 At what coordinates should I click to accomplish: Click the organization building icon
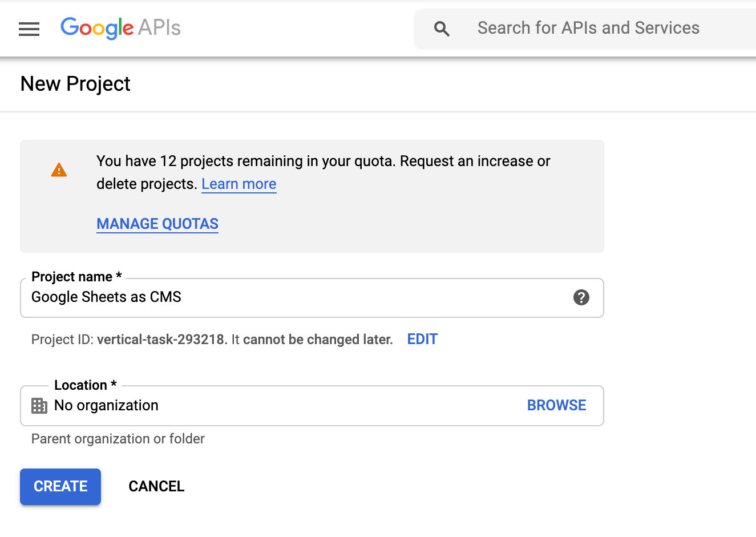click(39, 406)
